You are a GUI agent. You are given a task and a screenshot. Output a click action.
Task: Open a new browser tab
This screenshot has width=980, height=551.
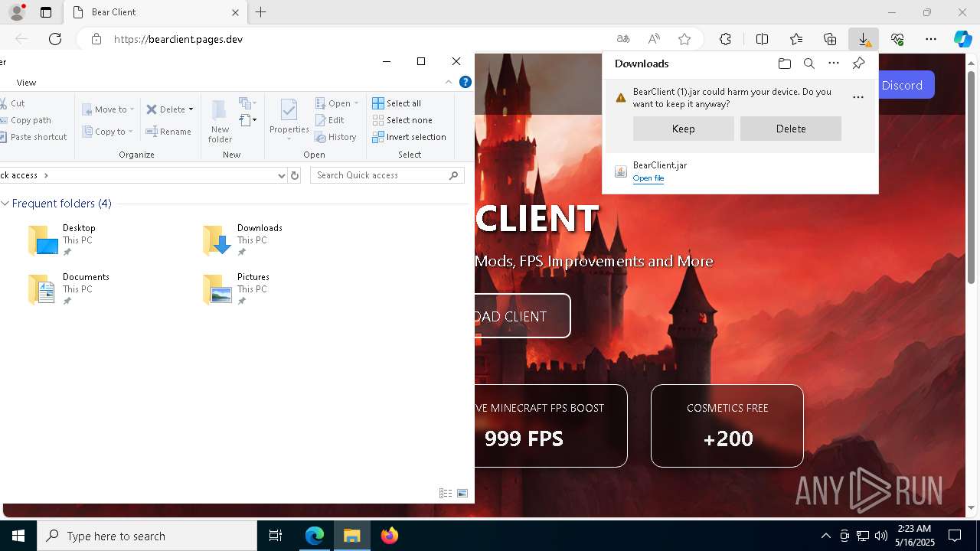(261, 12)
